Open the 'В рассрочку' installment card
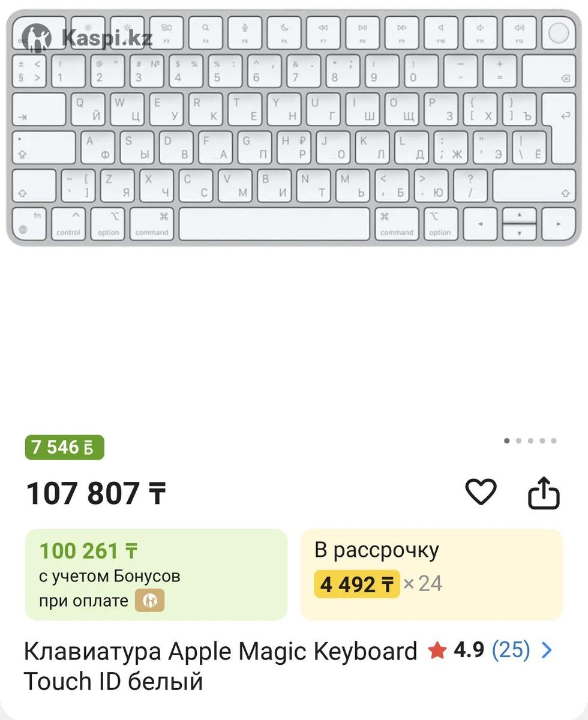Viewport: 588px width, 720px height. pos(431,574)
